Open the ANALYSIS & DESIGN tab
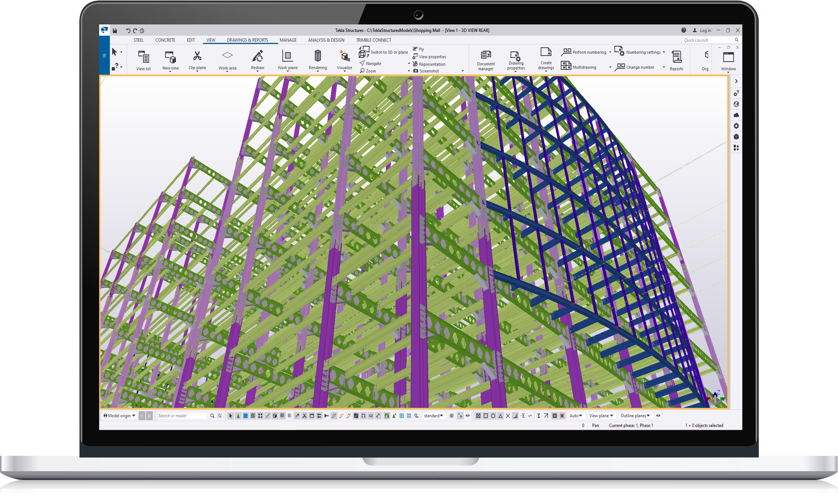This screenshot has height=504, width=838. [x=326, y=40]
